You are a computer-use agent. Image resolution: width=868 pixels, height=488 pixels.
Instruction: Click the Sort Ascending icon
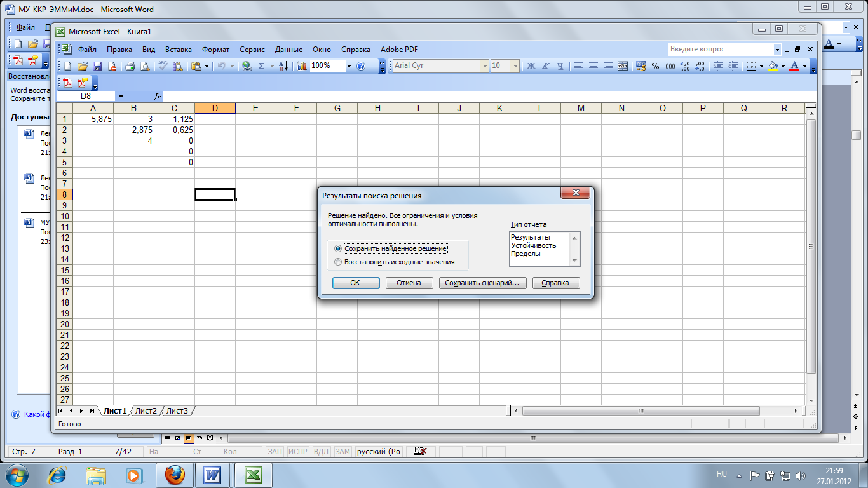[x=284, y=66]
